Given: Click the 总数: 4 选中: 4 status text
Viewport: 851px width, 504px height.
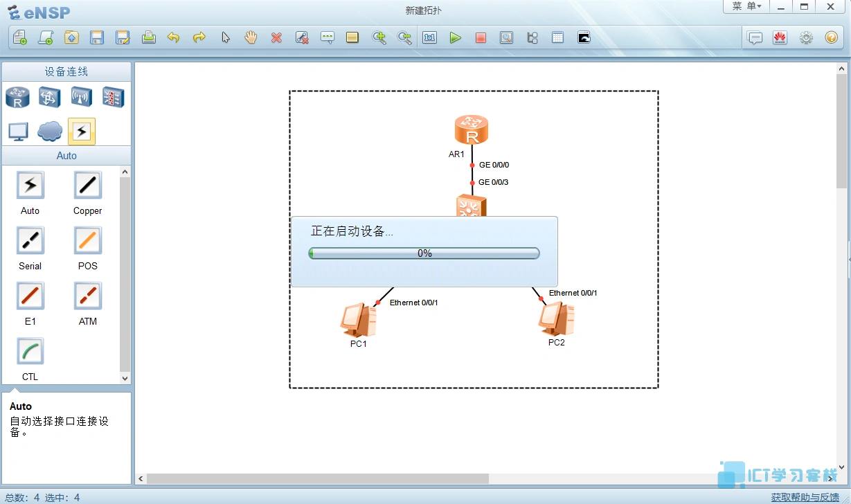Looking at the screenshot, I should 42,497.
